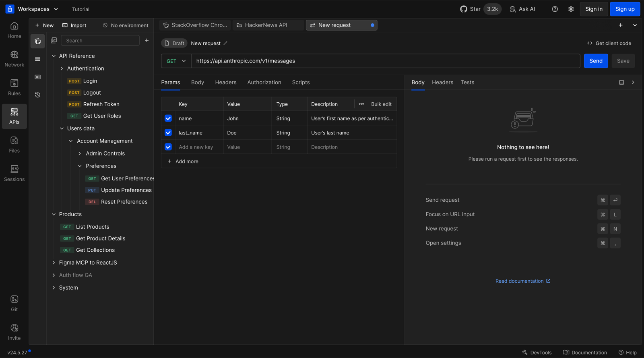Collapse the Users data folder
The height and width of the screenshot is (358, 644).
(62, 128)
